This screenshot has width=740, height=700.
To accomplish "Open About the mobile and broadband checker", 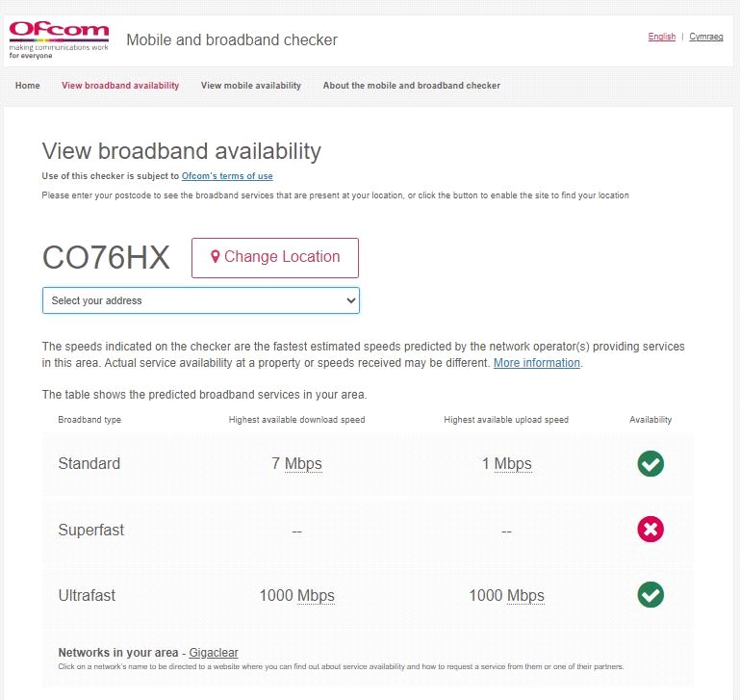I will point(412,86).
